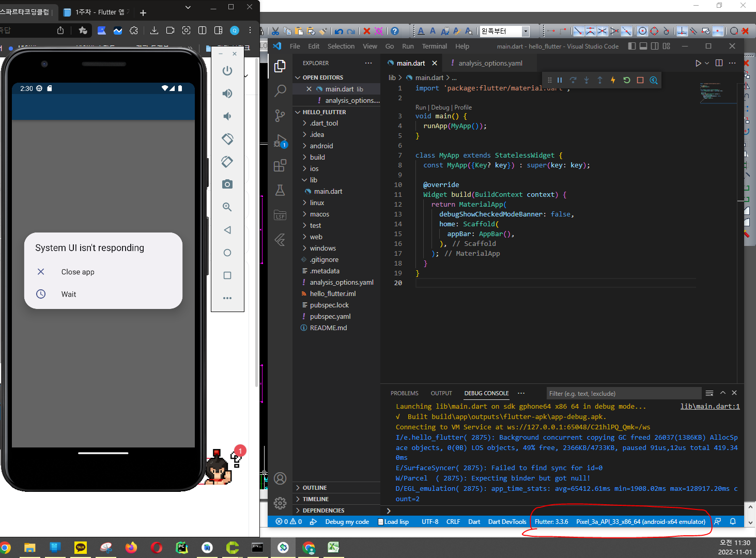Image resolution: width=756 pixels, height=558 pixels.
Task: Click the emulator power button
Action: pyautogui.click(x=227, y=71)
